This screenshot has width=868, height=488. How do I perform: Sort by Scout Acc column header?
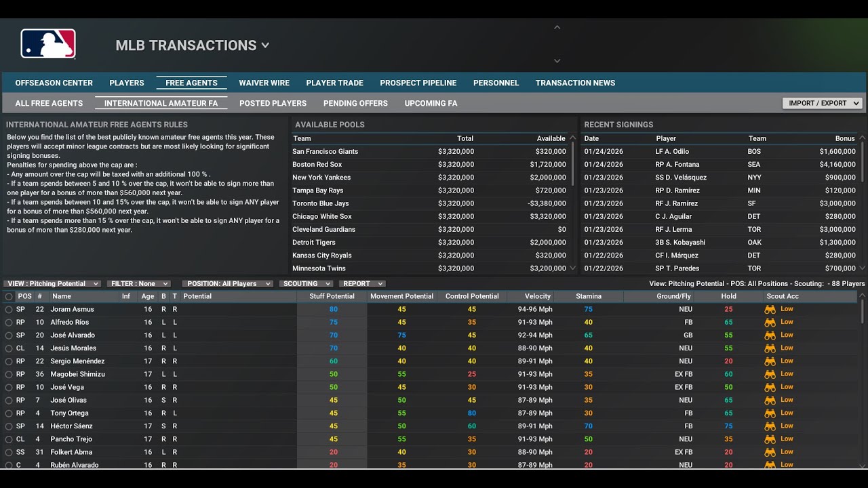click(x=783, y=296)
